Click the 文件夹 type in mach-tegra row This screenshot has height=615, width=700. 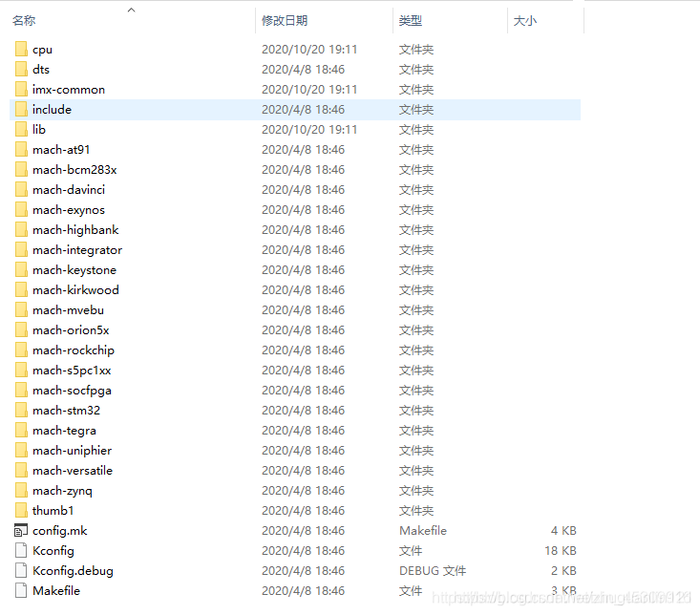pos(416,431)
